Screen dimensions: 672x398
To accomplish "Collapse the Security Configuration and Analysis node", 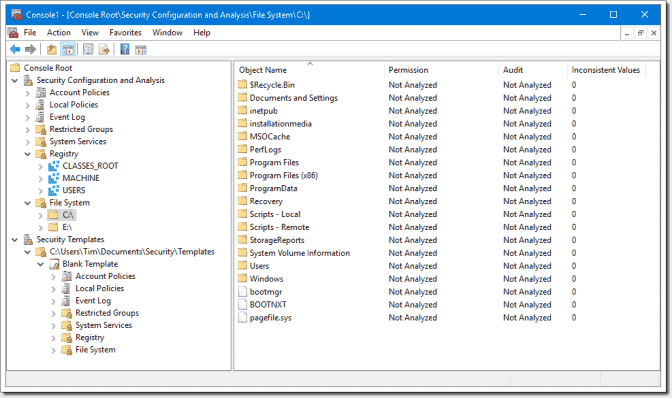I will (15, 81).
